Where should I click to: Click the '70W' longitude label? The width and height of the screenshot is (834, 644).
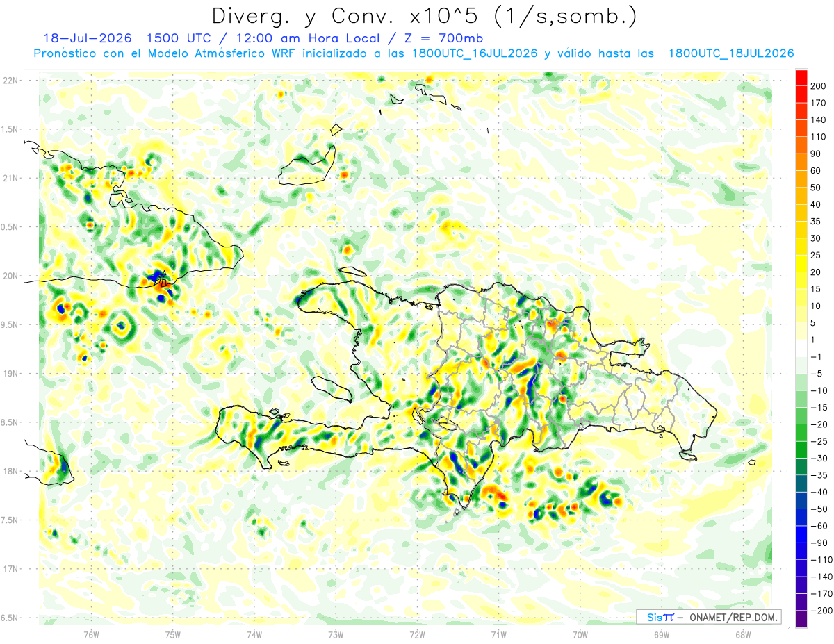(580, 634)
